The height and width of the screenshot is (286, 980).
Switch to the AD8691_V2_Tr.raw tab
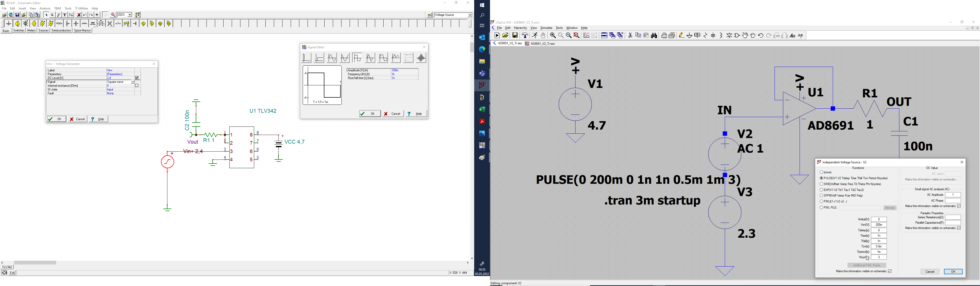point(540,44)
